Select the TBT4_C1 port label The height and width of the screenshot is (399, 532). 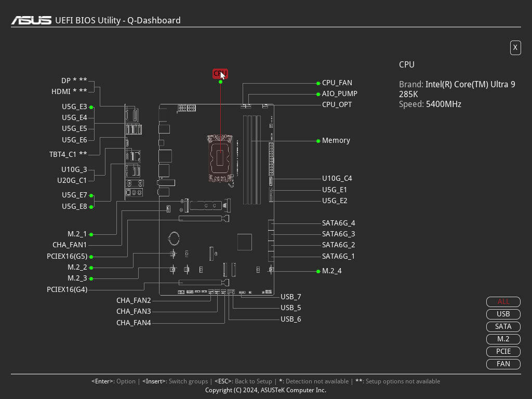point(68,154)
